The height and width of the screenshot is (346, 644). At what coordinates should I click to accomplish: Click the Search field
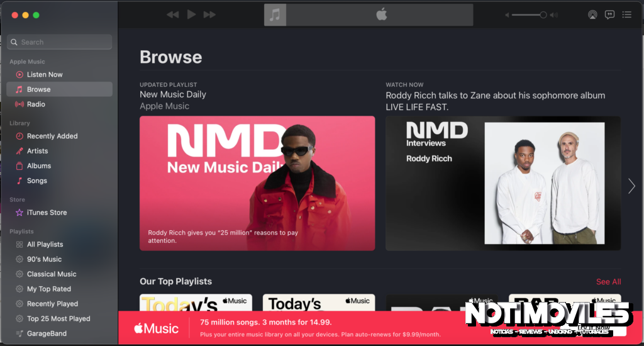[60, 42]
